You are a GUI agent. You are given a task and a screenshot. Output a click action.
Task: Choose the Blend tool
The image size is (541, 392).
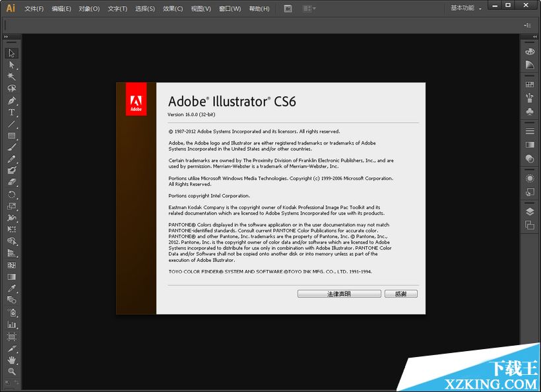[12, 300]
